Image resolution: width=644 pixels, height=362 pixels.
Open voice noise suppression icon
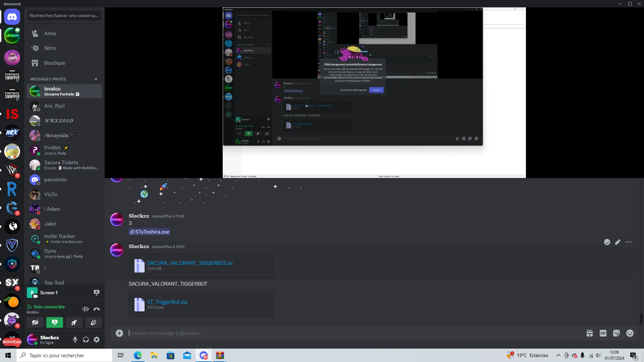point(86,309)
